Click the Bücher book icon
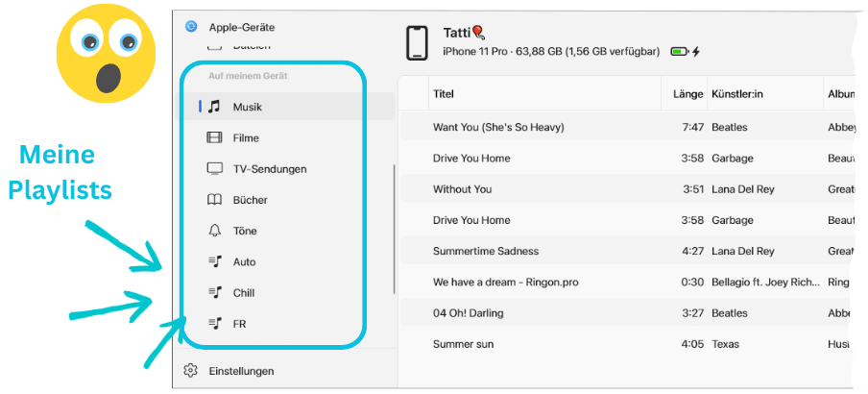 (214, 200)
